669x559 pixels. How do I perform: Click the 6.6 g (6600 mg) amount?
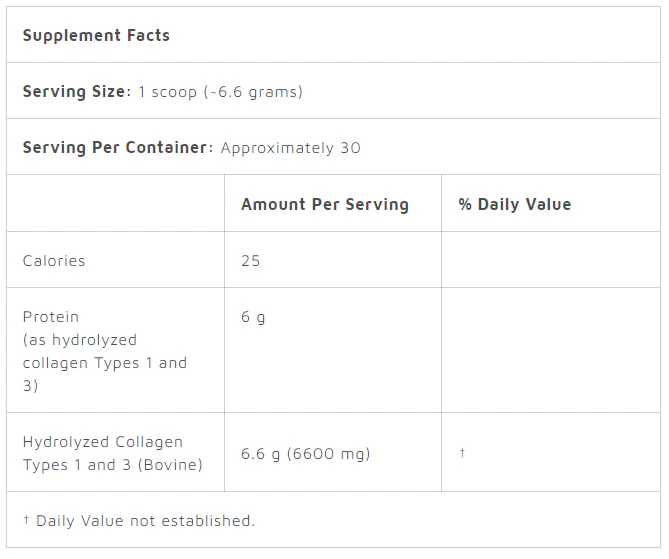click(305, 454)
